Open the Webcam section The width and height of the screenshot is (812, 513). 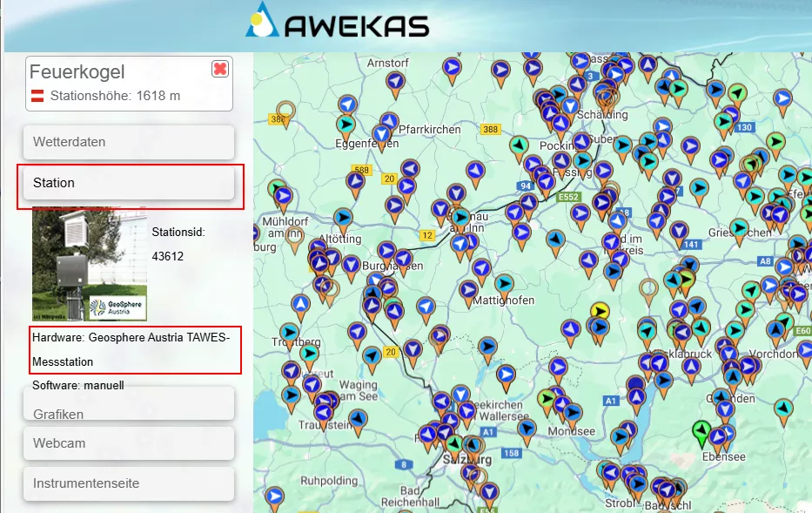pyautogui.click(x=129, y=443)
